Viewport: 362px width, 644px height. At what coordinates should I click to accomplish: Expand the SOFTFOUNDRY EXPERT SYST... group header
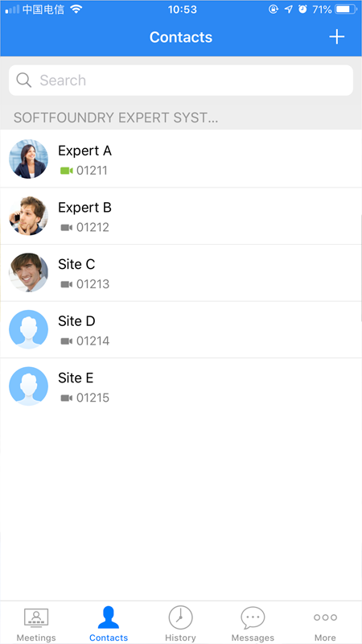(181, 118)
